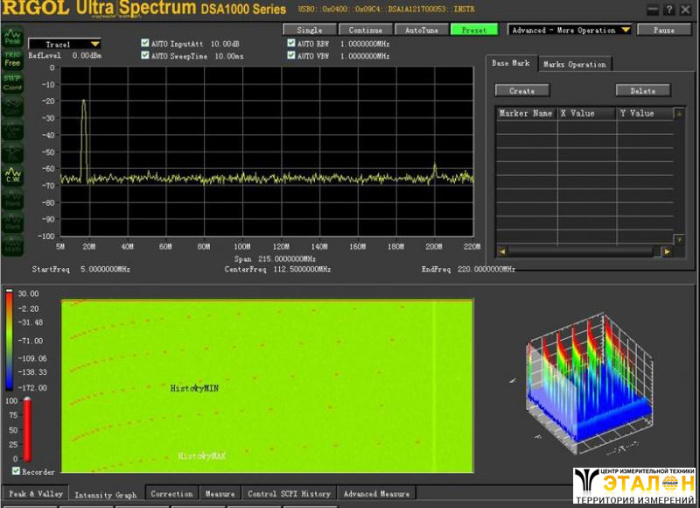Image resolution: width=700 pixels, height=508 pixels.
Task: Uncheck the AUTO RBW checkbox
Action: point(291,44)
